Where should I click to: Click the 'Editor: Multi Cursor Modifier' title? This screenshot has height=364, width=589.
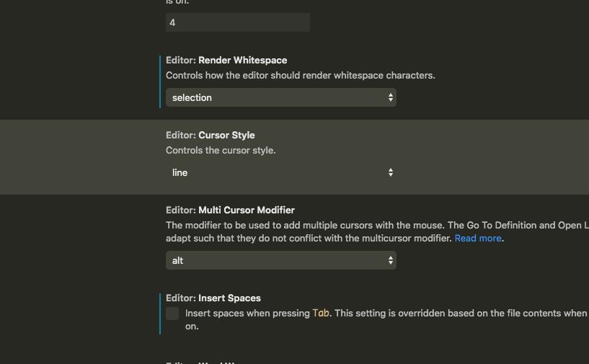point(230,210)
